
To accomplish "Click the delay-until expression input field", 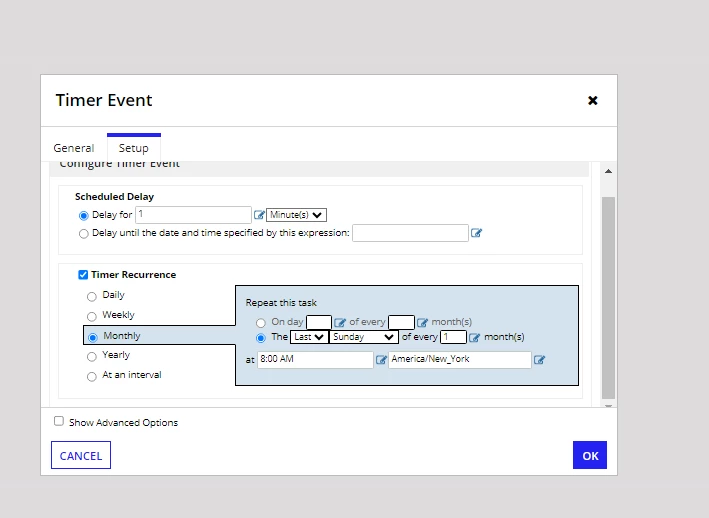I will click(410, 233).
